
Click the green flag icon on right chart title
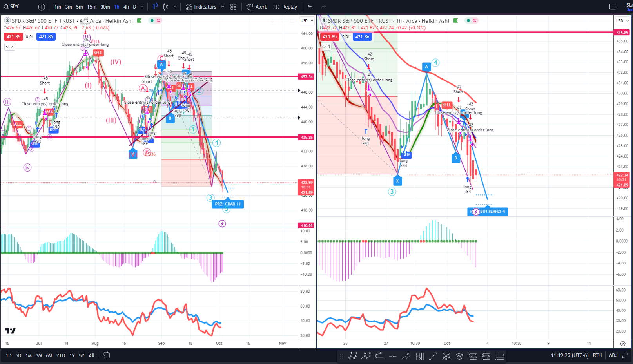tap(455, 20)
